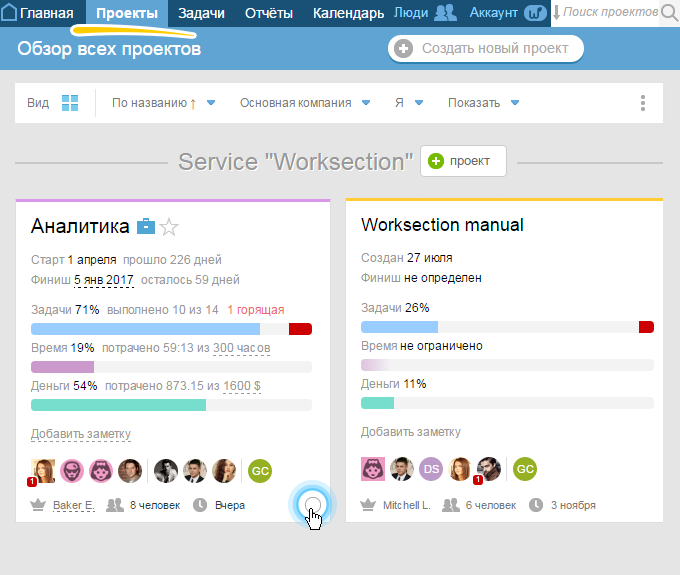Screen dimensions: 680x575
Task: Edit the finish date 5 янв 2017
Action: coord(104,280)
